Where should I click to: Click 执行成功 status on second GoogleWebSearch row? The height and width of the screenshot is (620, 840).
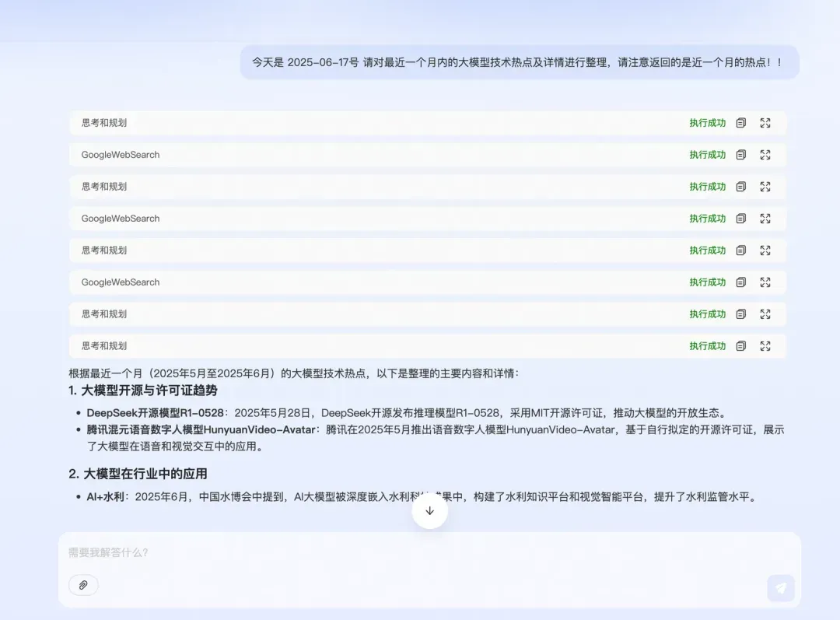pyautogui.click(x=707, y=219)
